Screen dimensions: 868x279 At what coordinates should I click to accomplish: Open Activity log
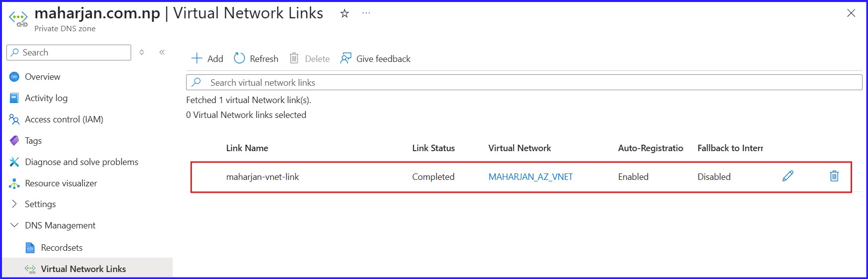[46, 98]
